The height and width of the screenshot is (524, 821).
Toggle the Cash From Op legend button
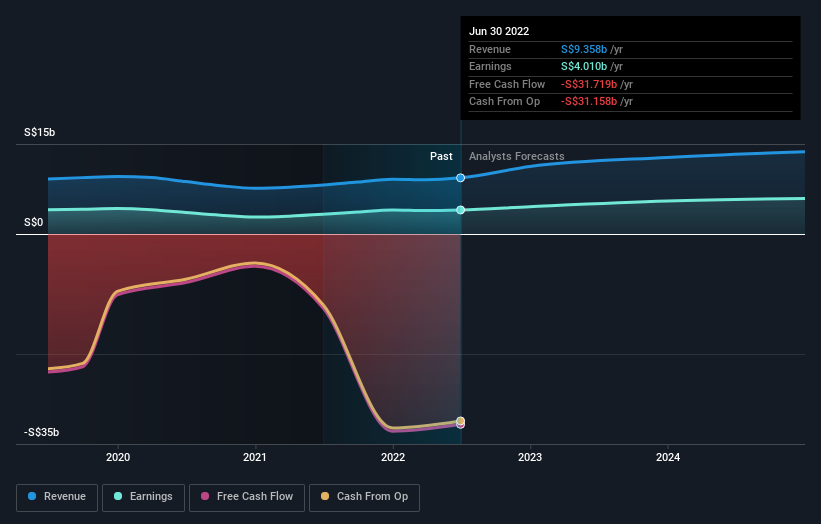364,497
